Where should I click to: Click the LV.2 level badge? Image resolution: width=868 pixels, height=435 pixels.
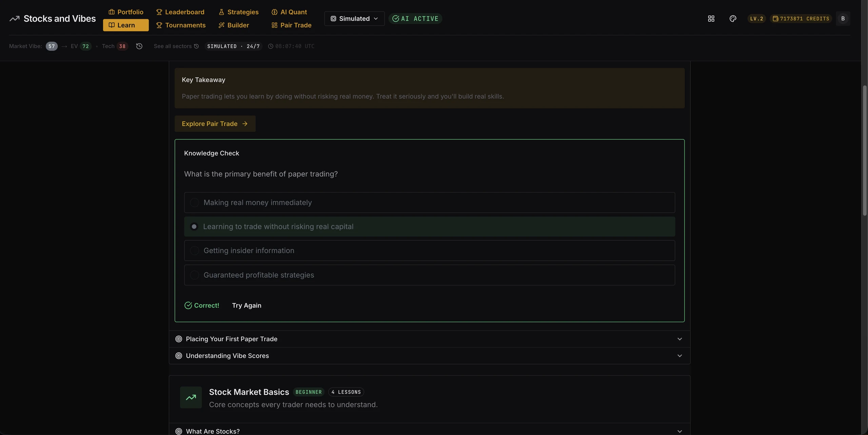[x=756, y=19]
